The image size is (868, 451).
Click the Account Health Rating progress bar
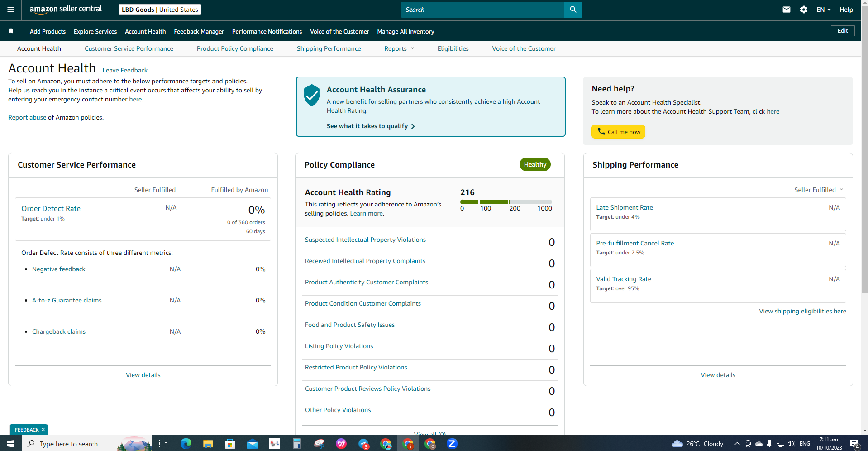click(506, 202)
